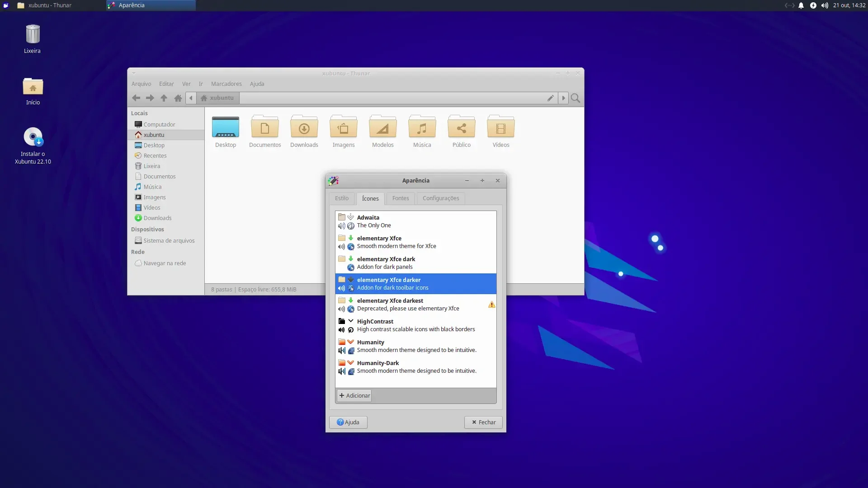Image resolution: width=868 pixels, height=488 pixels.
Task: Select Computador in Thunar sidebar
Action: pos(166,125)
